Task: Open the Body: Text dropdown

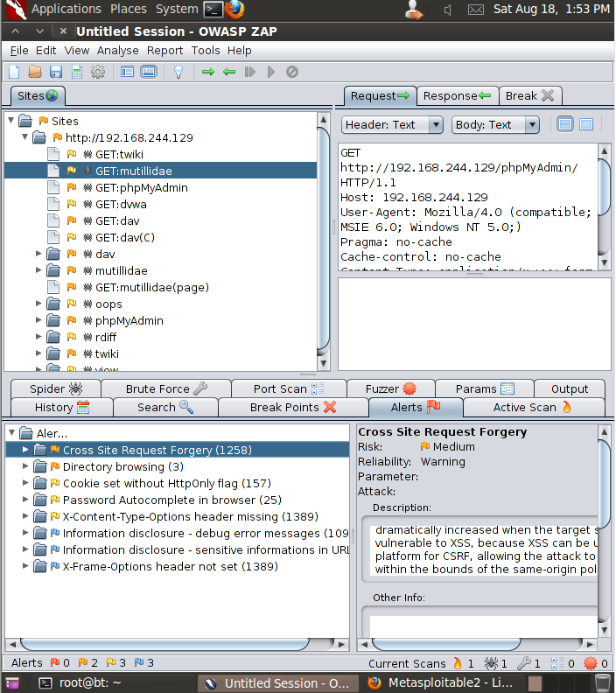Action: [x=495, y=124]
